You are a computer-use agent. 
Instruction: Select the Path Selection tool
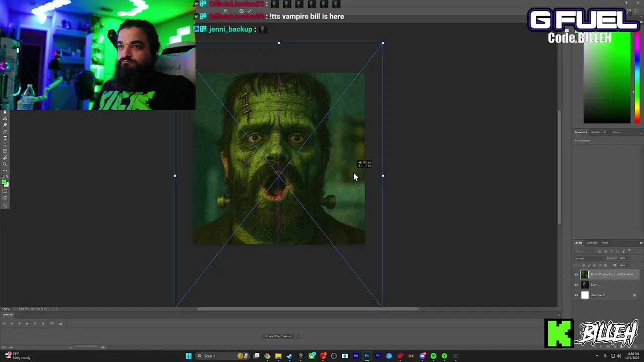(5, 145)
